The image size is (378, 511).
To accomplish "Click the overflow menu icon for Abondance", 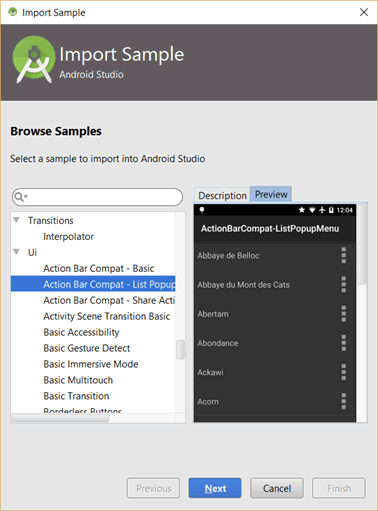I will pyautogui.click(x=343, y=343).
